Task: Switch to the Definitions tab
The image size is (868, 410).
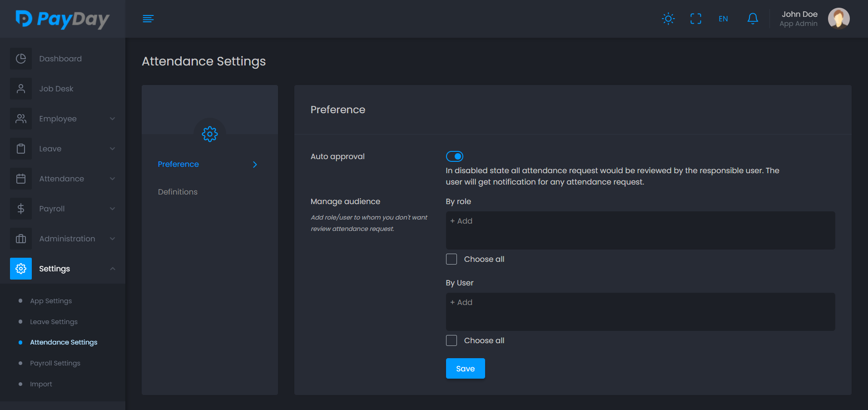Action: (x=178, y=192)
